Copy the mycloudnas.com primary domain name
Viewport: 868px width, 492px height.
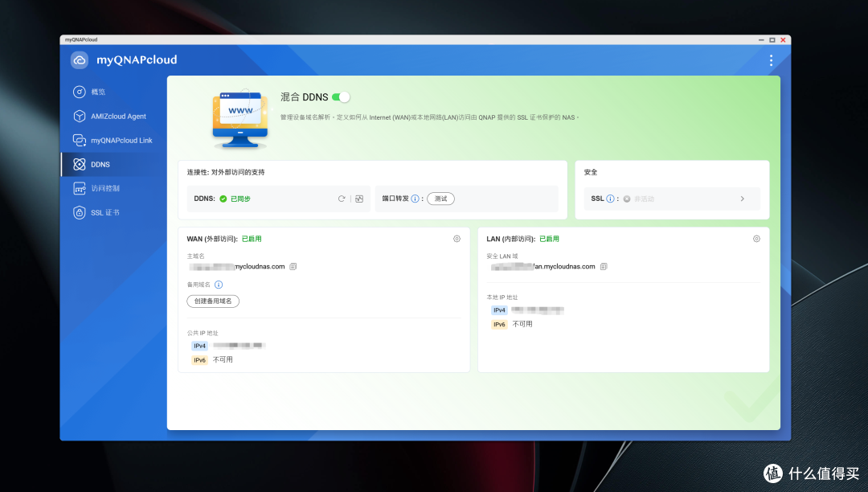point(293,267)
